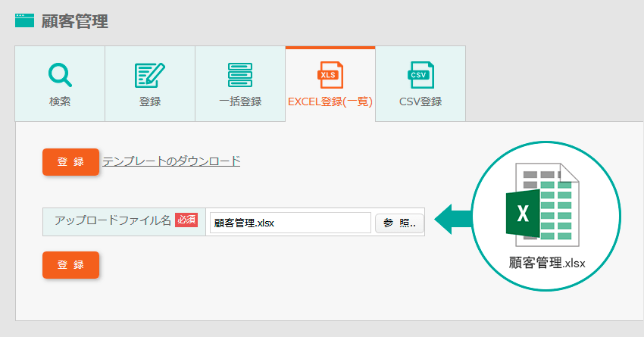
Task: Click the pencil-and-form 登録 icon
Action: tap(150, 75)
